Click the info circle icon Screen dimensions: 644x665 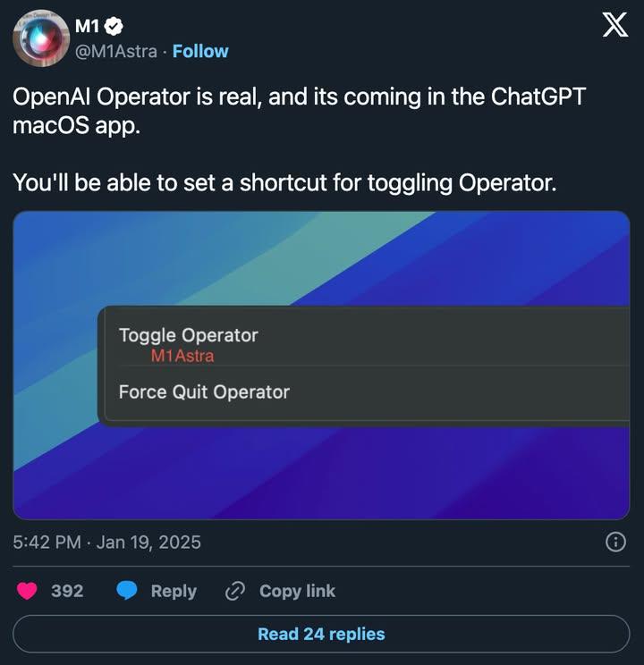[x=615, y=543]
